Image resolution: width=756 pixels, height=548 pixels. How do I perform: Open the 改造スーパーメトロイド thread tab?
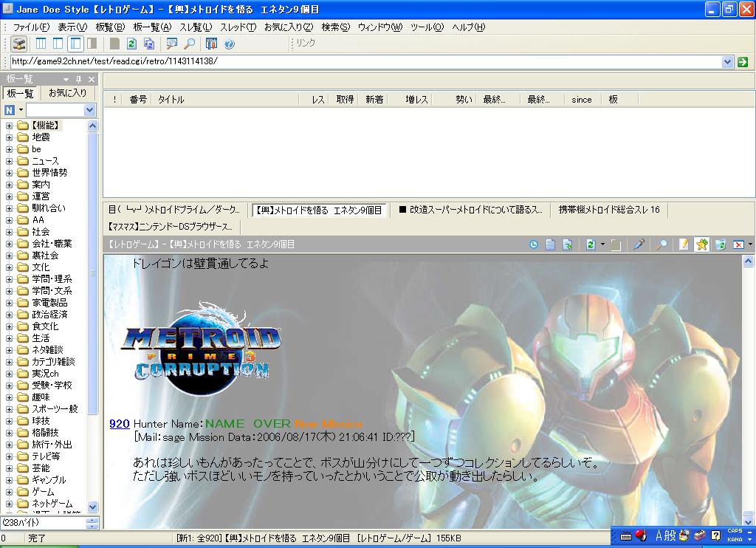470,210
